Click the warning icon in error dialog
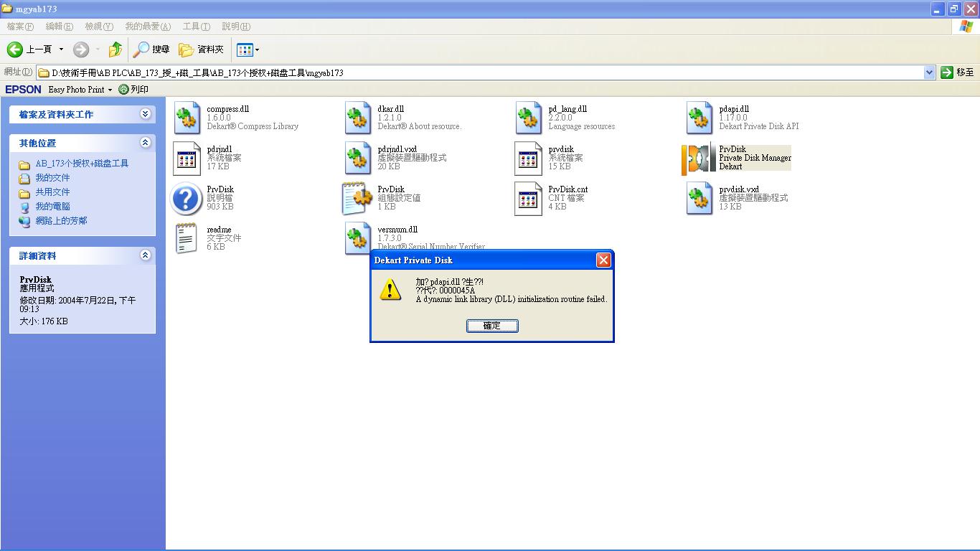Image resolution: width=980 pixels, height=551 pixels. pyautogui.click(x=390, y=290)
